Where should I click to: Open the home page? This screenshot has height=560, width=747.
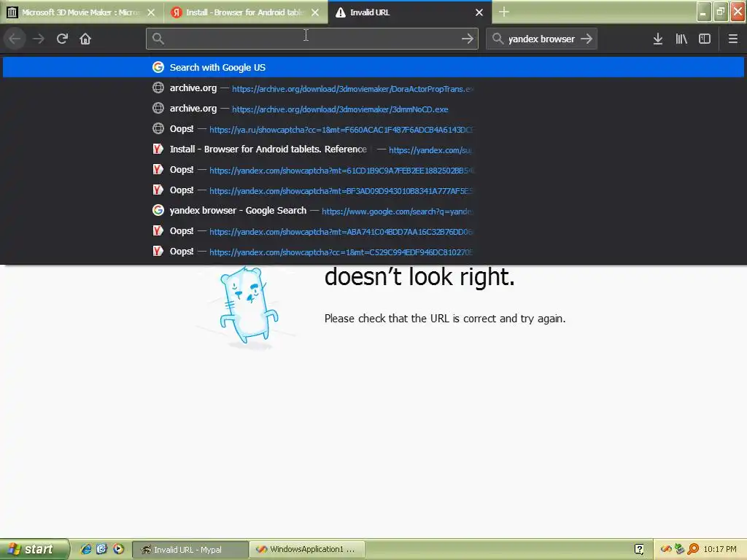point(85,39)
